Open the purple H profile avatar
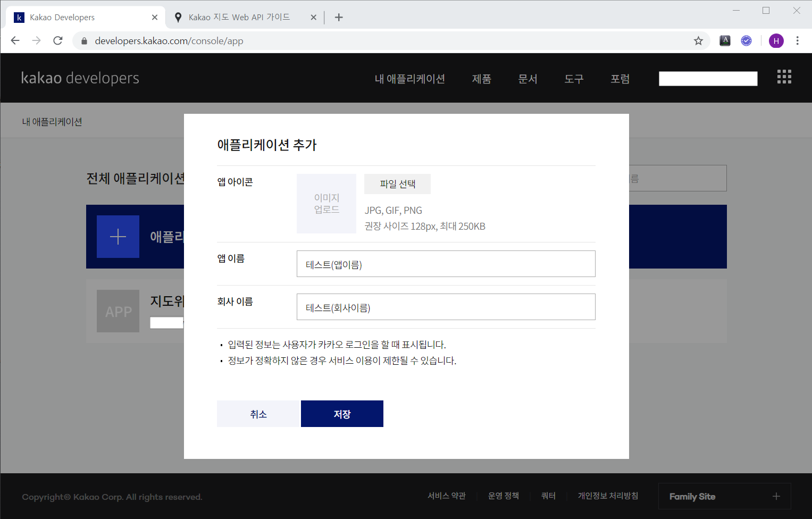This screenshot has width=812, height=519. click(x=776, y=40)
